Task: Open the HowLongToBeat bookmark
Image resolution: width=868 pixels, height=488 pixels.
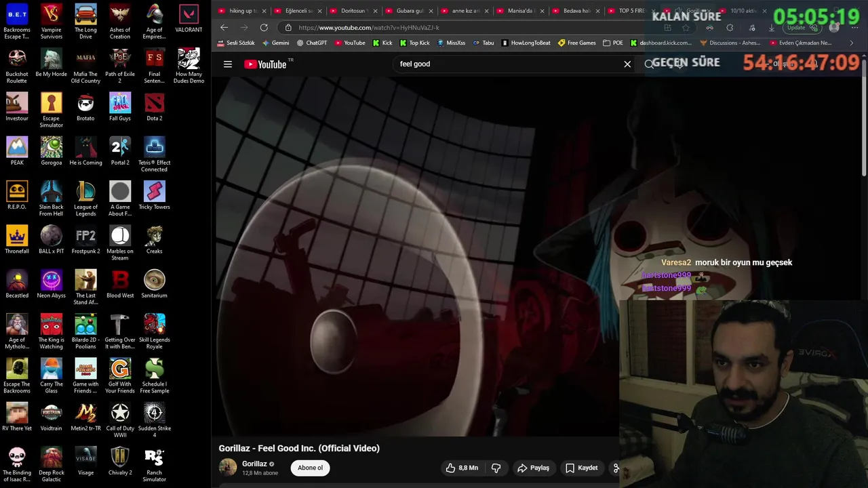Action: pos(526,43)
